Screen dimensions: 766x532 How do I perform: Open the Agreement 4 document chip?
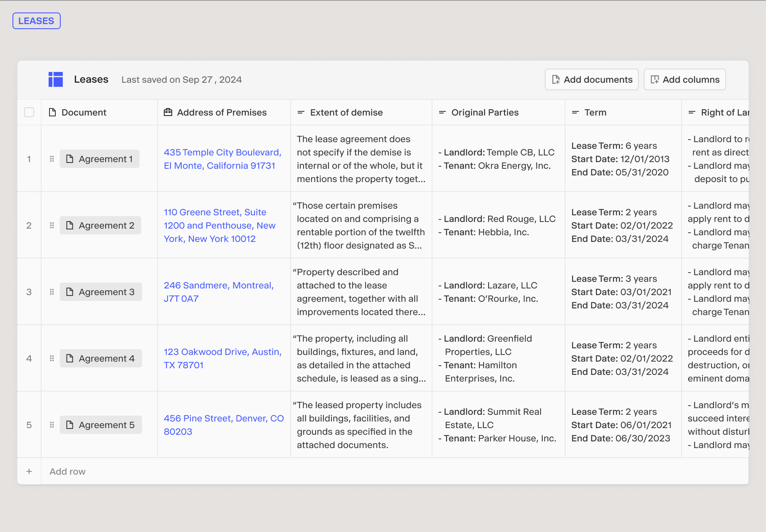click(x=101, y=358)
